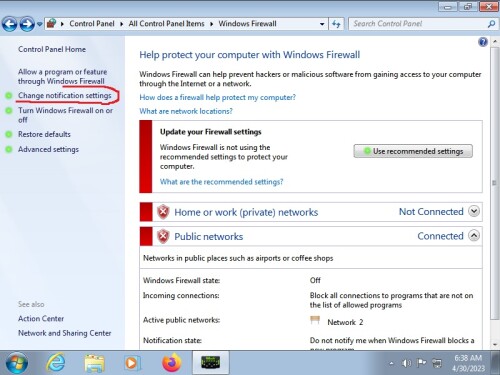
Task: Click the Control Panel icon in address bar
Action: 51,23
